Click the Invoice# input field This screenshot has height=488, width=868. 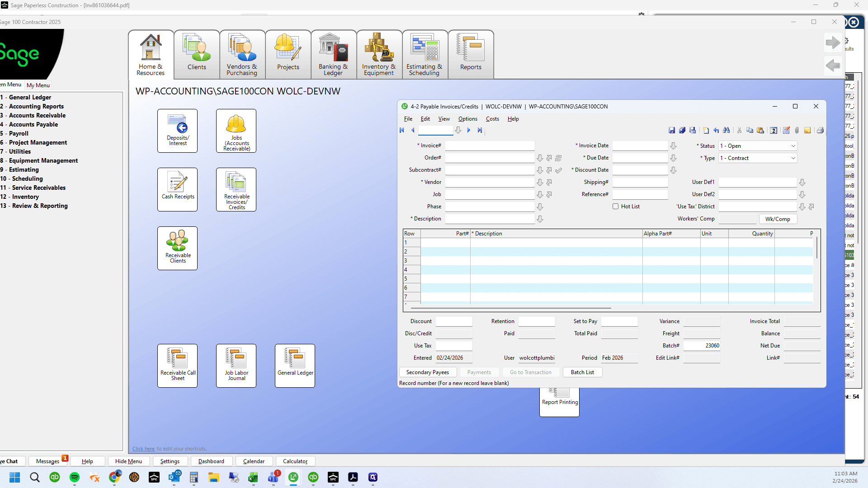click(x=490, y=146)
